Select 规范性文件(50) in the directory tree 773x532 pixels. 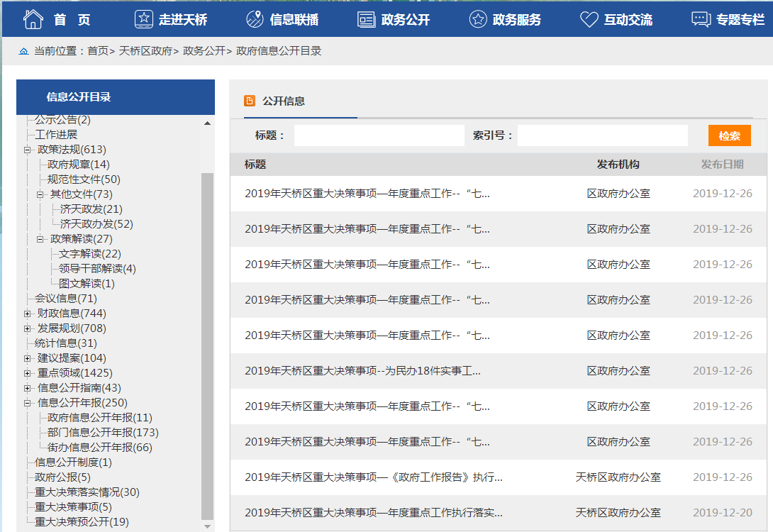point(84,179)
